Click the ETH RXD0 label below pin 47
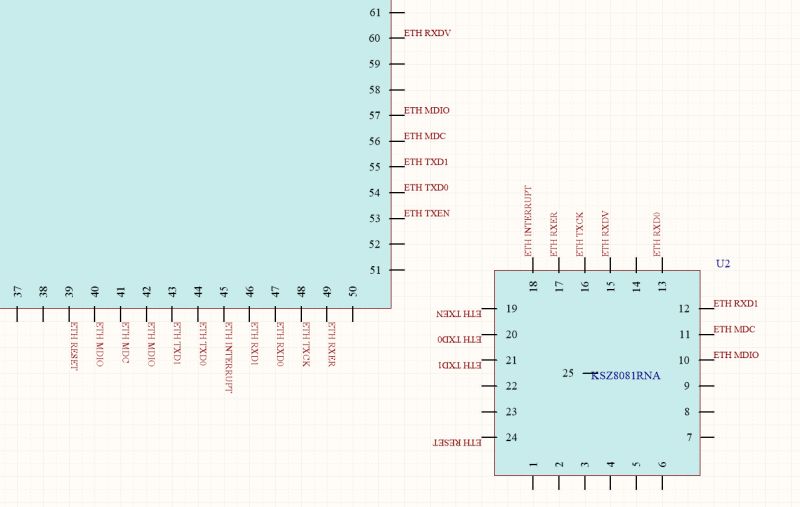 280,344
